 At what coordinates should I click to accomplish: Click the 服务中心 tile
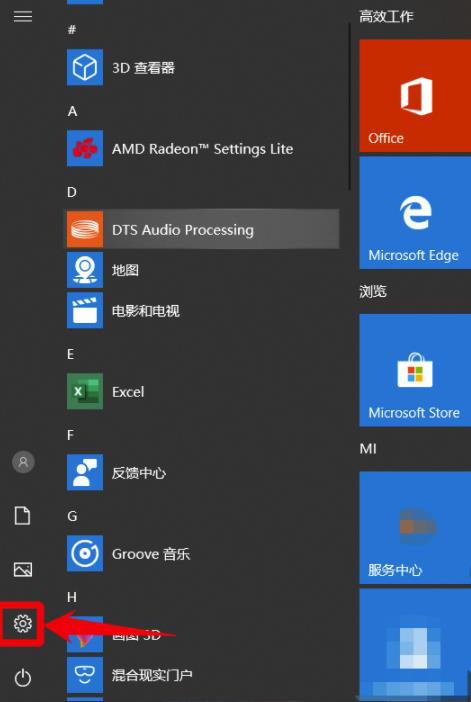[x=415, y=527]
